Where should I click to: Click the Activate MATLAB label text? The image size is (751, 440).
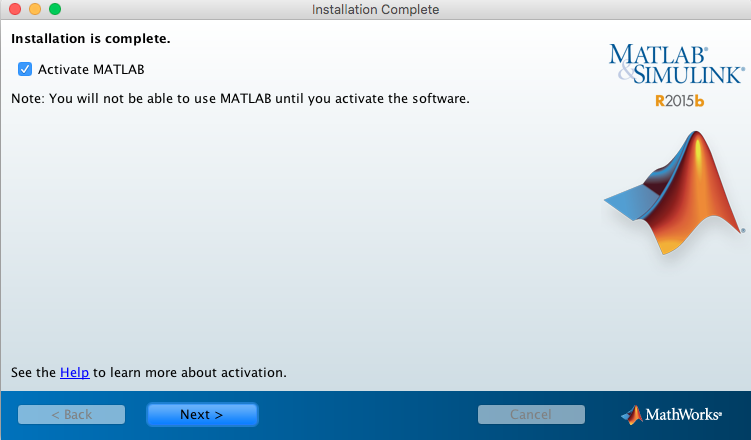click(91, 69)
